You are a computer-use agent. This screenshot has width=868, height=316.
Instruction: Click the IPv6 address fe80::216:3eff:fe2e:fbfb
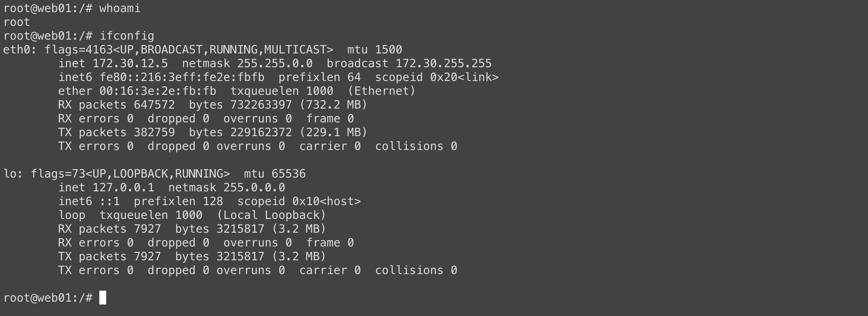pos(182,78)
